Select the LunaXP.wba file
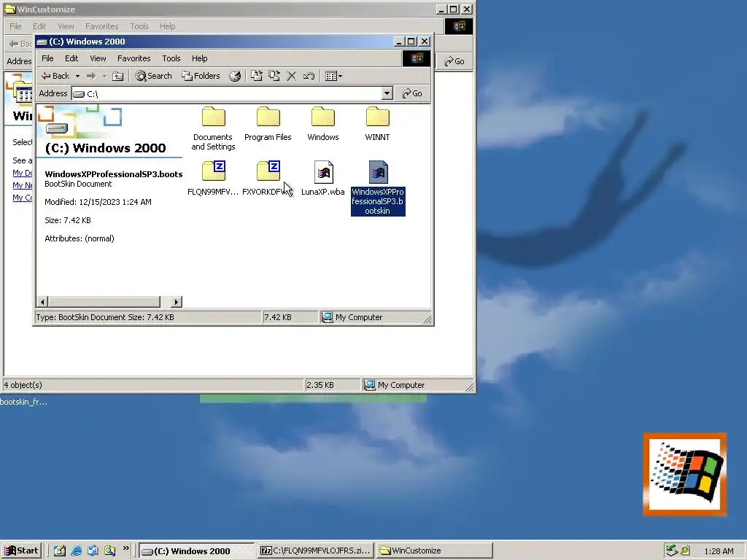Screen dimensions: 747x560 tap(323, 178)
